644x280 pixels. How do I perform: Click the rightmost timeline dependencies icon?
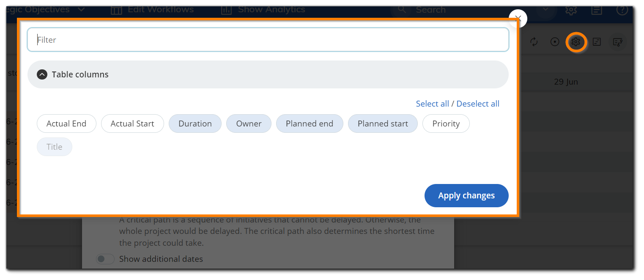point(618,42)
